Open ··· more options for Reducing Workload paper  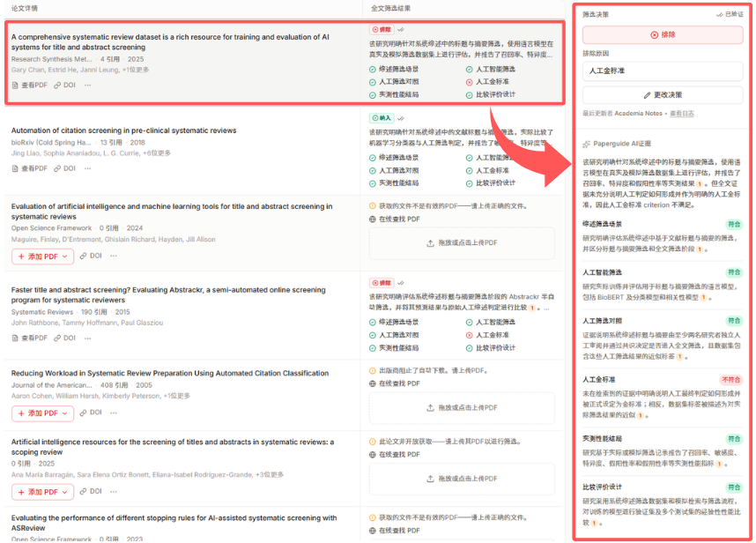pyautogui.click(x=114, y=413)
